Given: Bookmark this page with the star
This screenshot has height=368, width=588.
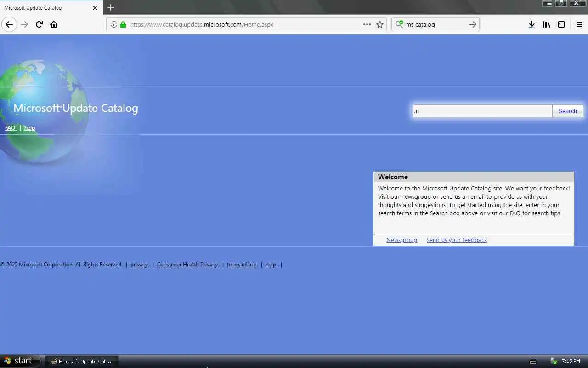Looking at the screenshot, I should [380, 24].
